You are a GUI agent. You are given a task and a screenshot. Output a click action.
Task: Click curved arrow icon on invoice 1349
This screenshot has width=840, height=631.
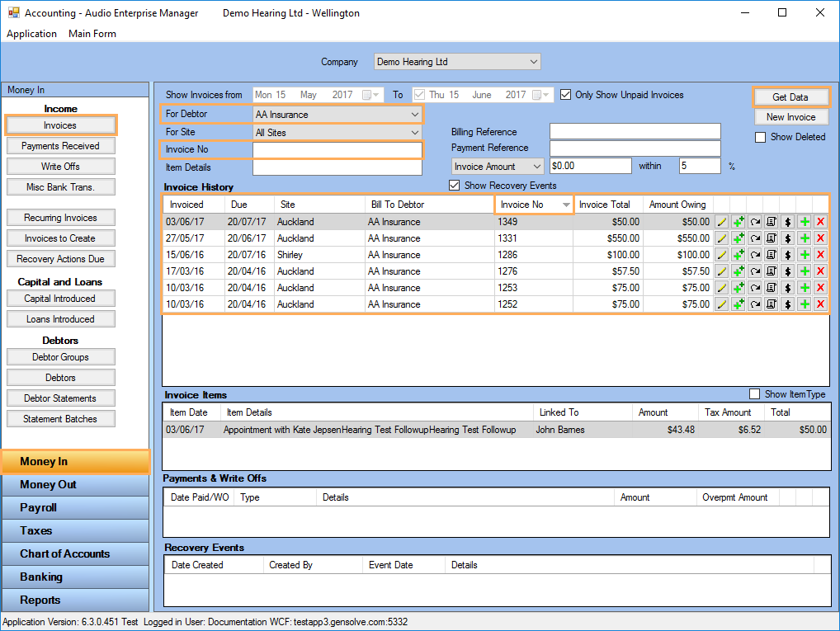[755, 222]
